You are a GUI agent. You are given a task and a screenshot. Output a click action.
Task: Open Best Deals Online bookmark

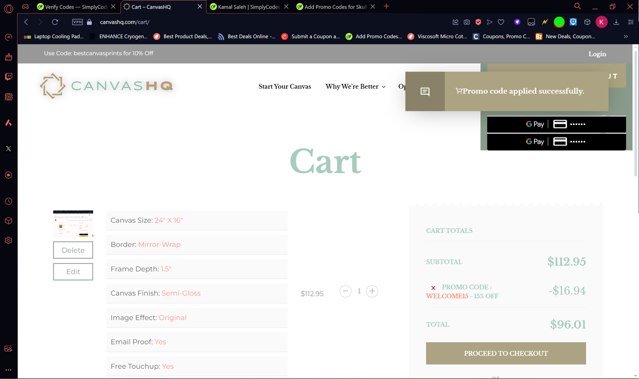(x=247, y=36)
